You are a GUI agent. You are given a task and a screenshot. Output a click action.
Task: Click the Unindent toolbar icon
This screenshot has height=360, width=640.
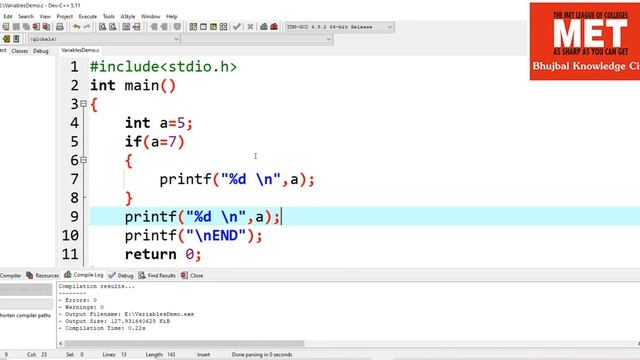[164, 27]
